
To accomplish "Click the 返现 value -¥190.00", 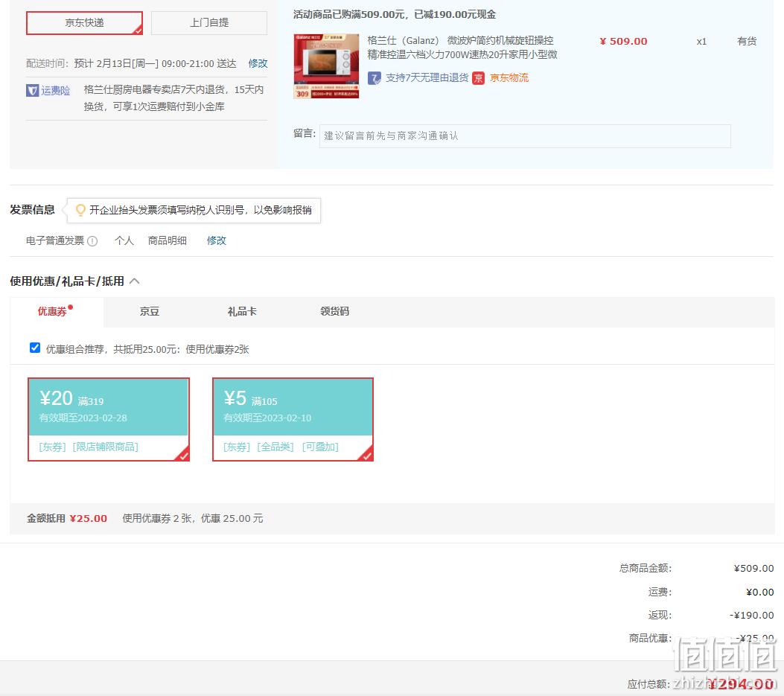I will 751,616.
